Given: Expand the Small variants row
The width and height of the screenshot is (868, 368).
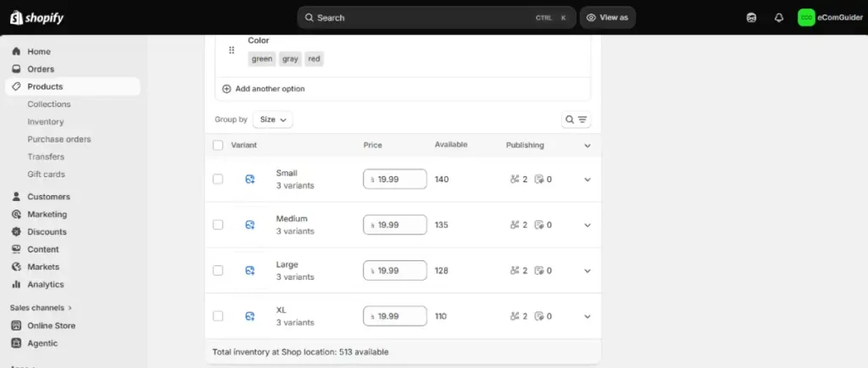Looking at the screenshot, I should click(587, 179).
